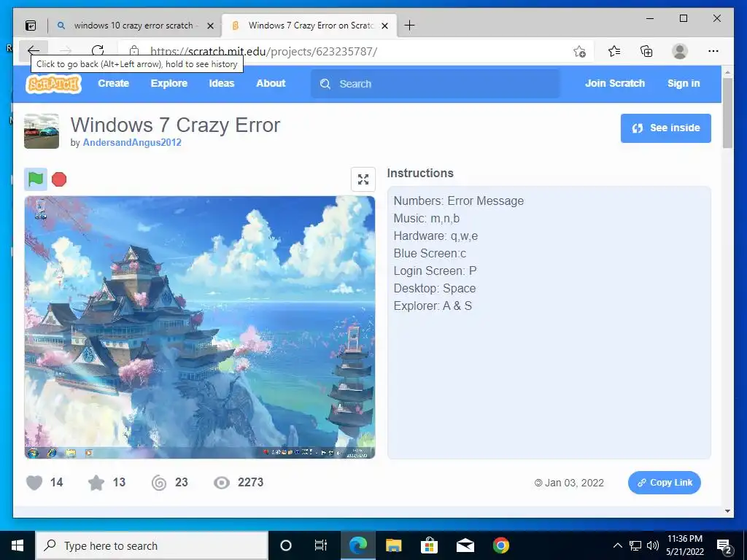Go to the Ideas page
Screen dimensions: 747x560
pos(222,83)
